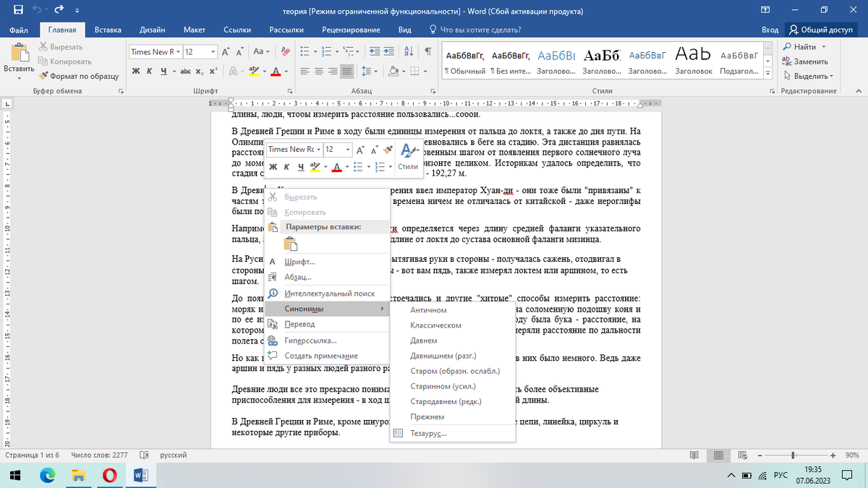The image size is (868, 488).
Task: Clear all formatting with the eraser icon
Action: pos(284,52)
